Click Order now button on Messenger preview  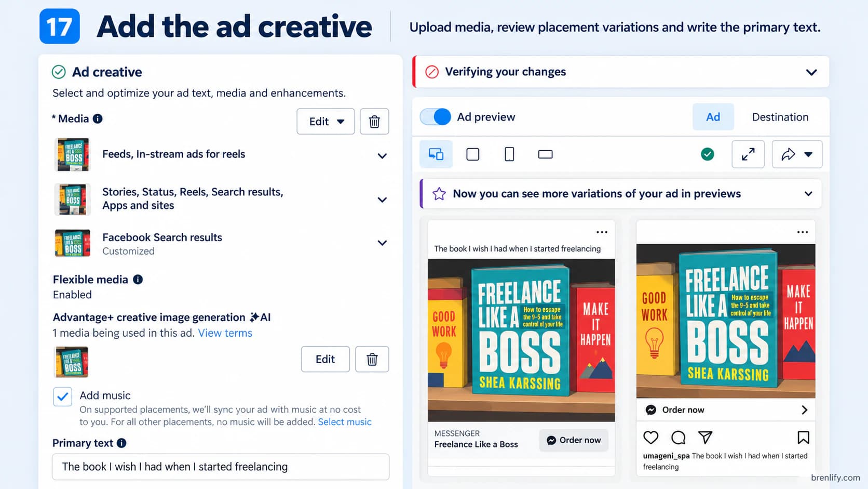pos(574,440)
